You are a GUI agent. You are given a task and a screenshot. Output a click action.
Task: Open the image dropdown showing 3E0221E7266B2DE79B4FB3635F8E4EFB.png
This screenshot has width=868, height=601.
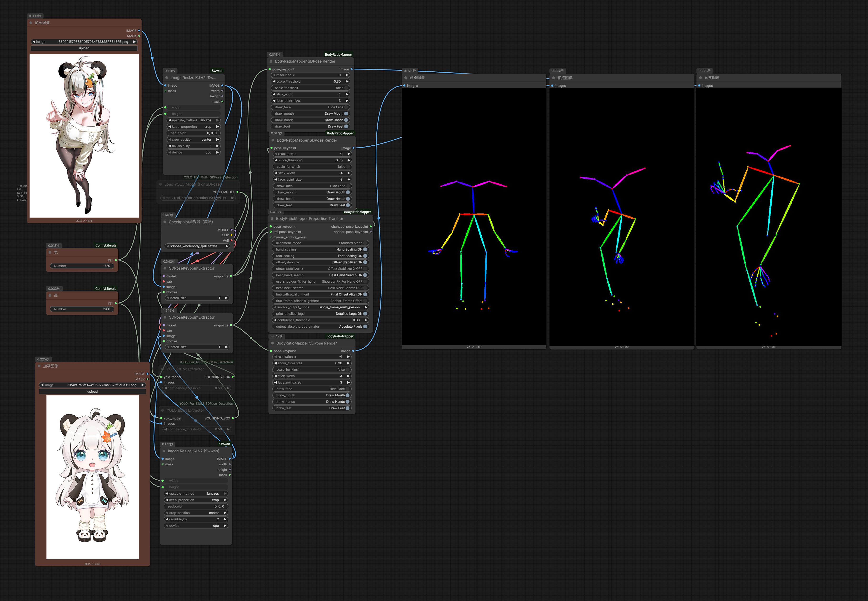tap(84, 42)
